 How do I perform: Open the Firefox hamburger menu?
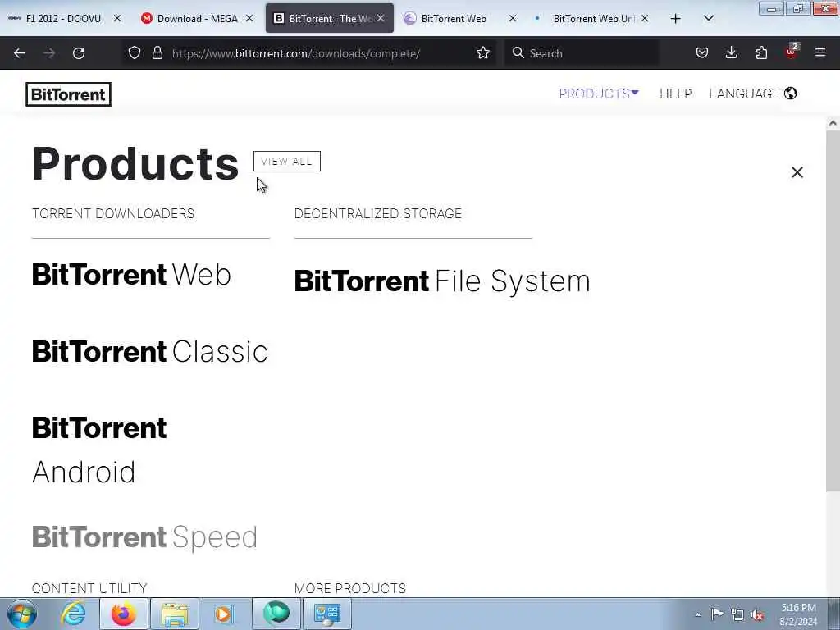click(820, 53)
